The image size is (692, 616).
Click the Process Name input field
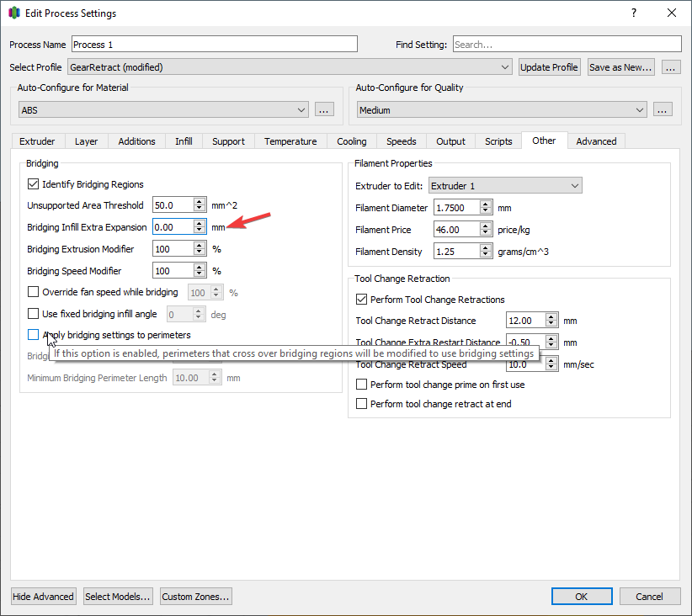coord(215,44)
